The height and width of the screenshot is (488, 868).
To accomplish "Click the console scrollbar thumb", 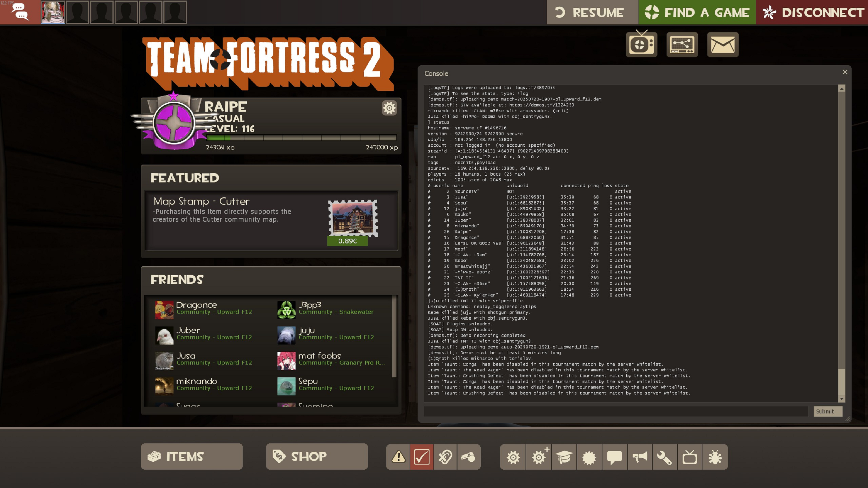I will pyautogui.click(x=841, y=382).
